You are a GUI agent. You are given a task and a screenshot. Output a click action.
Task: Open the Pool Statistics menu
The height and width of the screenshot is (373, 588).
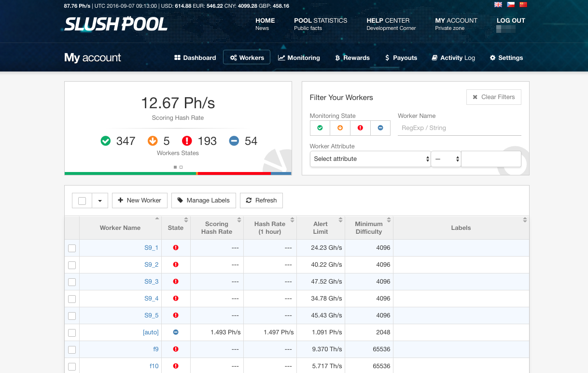320,20
